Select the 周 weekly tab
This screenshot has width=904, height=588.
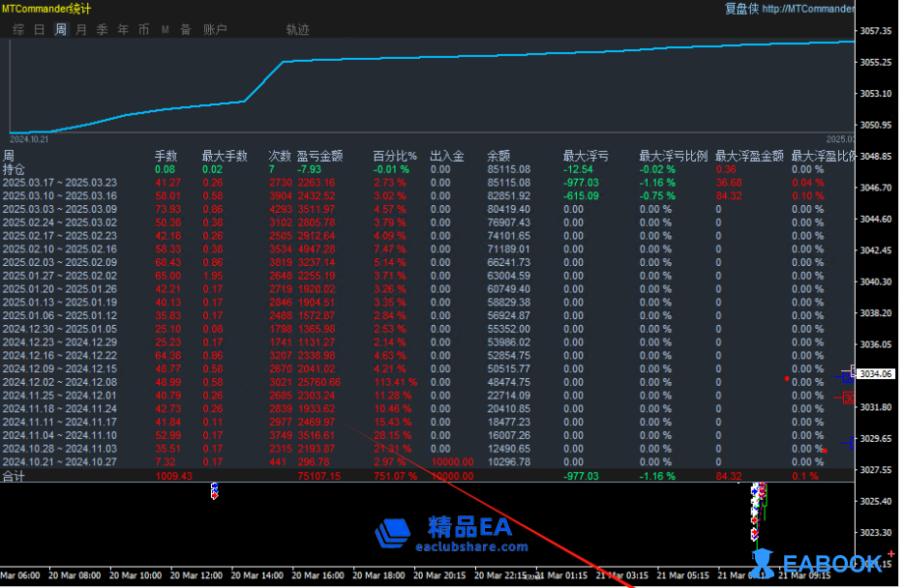(x=60, y=30)
